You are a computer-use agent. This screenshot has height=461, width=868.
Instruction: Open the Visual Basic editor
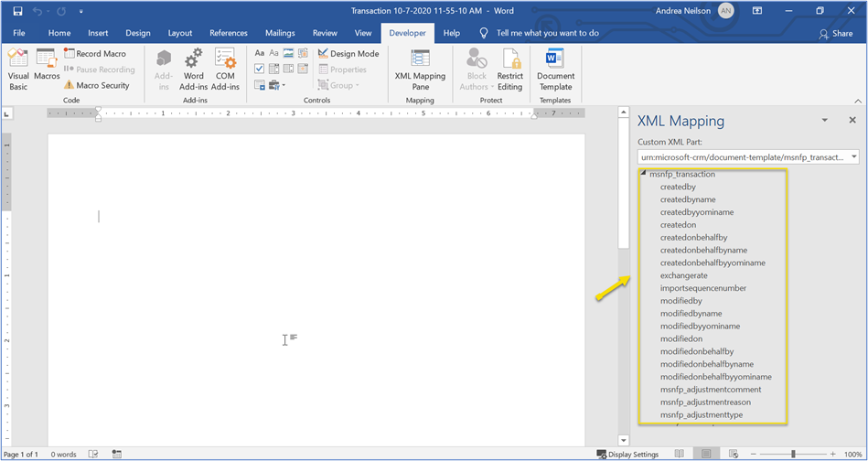[x=18, y=70]
